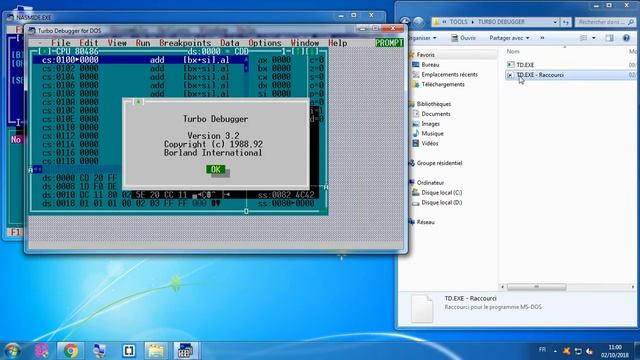
Task: Close the CPU 80486 pane using its close box
Action: pos(44,51)
